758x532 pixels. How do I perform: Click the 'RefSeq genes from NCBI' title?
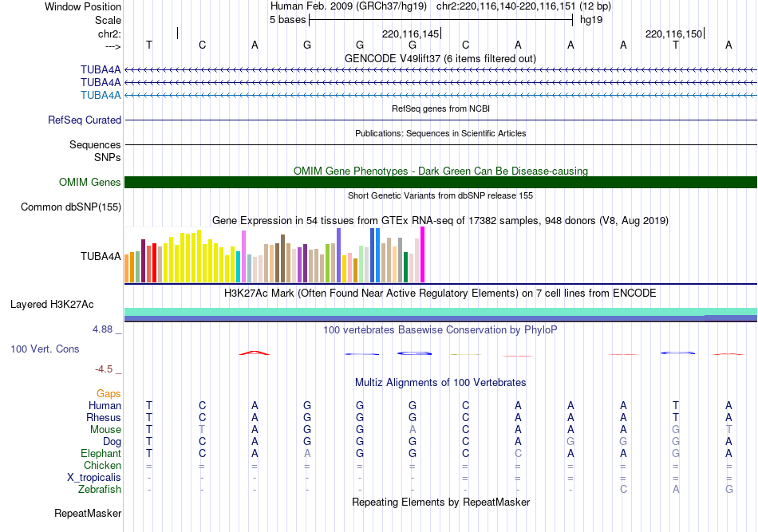[x=440, y=108]
